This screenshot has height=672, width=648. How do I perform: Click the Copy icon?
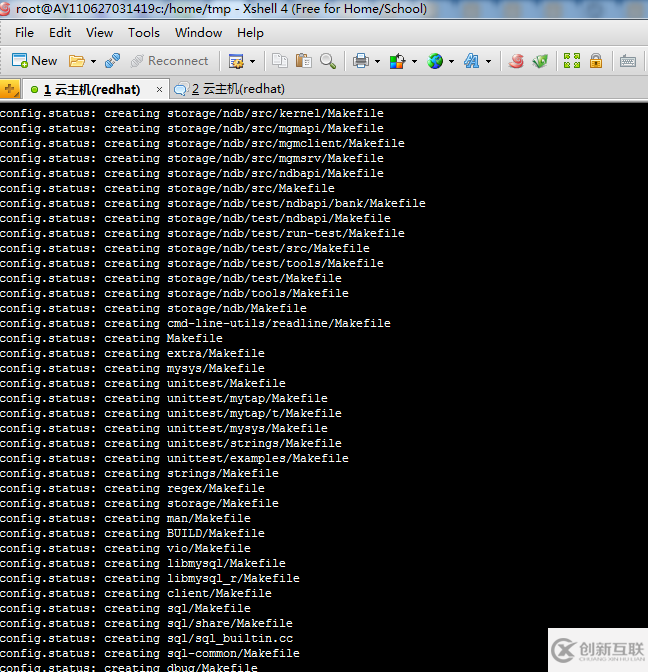click(279, 61)
